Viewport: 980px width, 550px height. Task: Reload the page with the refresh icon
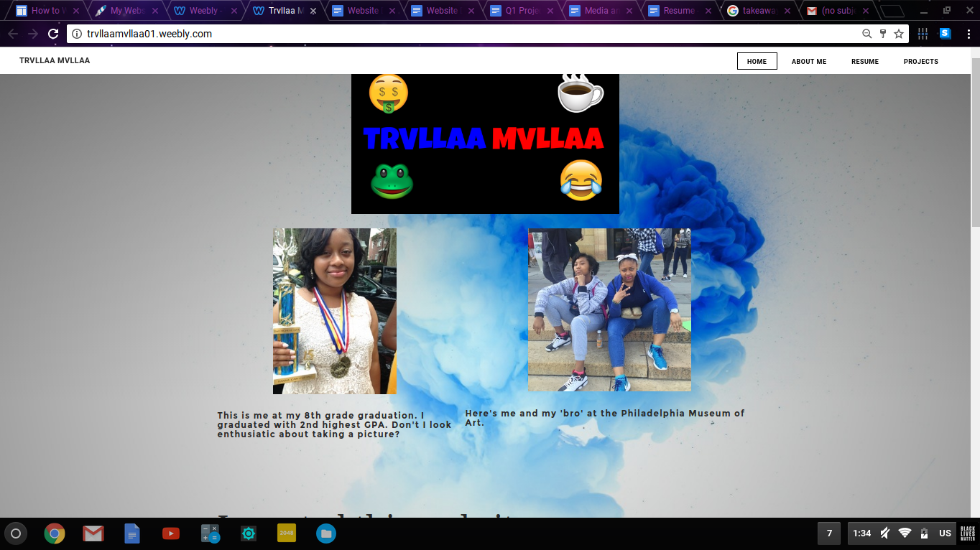pyautogui.click(x=53, y=34)
